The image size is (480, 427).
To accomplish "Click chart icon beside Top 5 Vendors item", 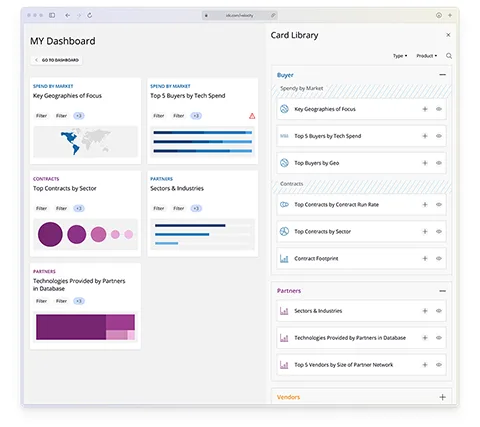I will coord(284,365).
